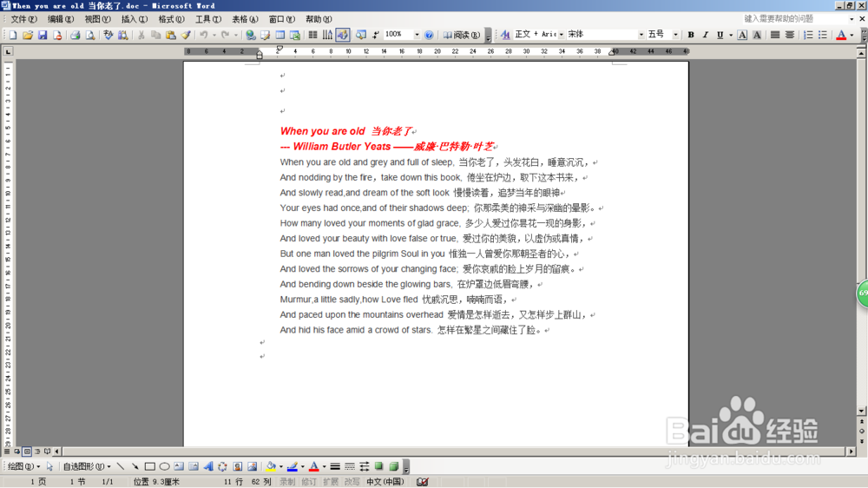The height and width of the screenshot is (488, 868).
Task: Toggle Bold formatting
Action: coord(691,35)
